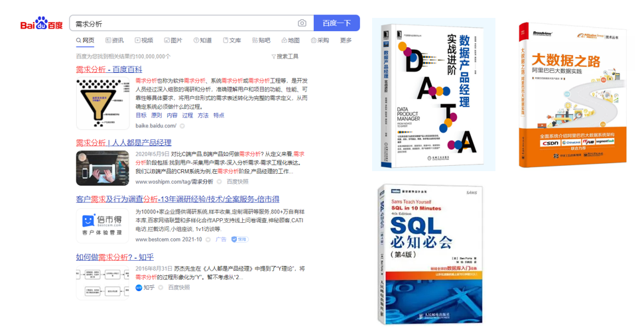Expand arrow beside bestcem URL

coord(208,239)
